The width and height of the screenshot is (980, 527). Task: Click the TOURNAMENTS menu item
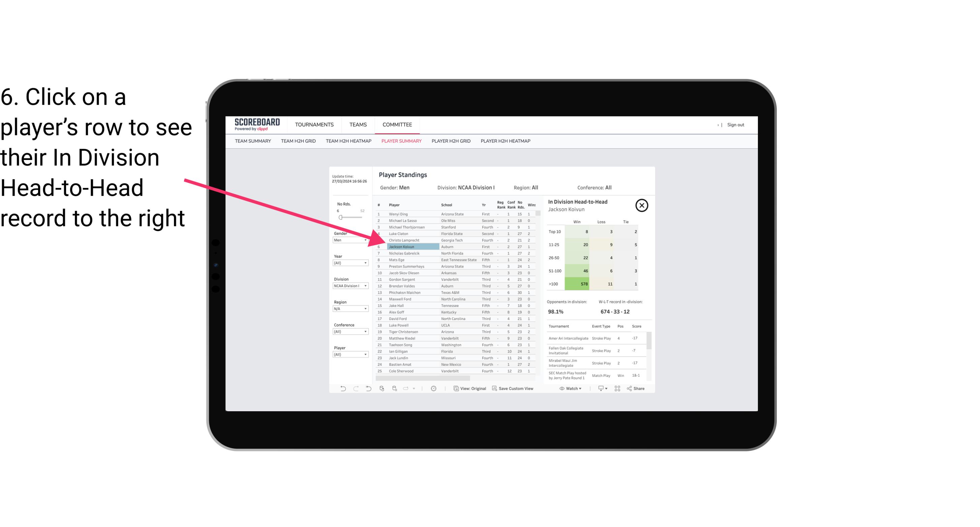click(x=315, y=125)
